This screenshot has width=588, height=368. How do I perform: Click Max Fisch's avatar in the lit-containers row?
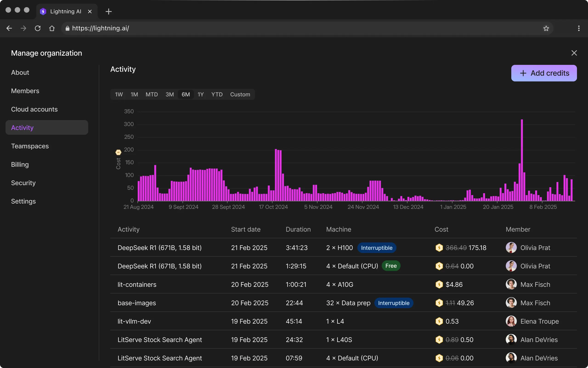pos(511,284)
